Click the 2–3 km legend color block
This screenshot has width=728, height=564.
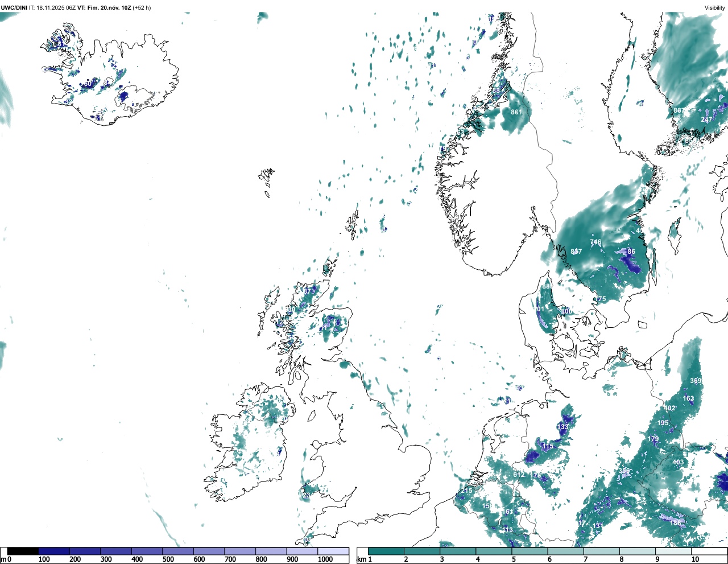(422, 551)
